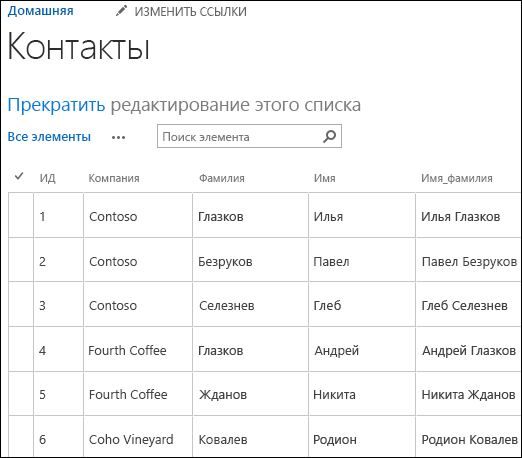
Task: Click the Родион Ковалев full name cell
Action: [x=468, y=437]
